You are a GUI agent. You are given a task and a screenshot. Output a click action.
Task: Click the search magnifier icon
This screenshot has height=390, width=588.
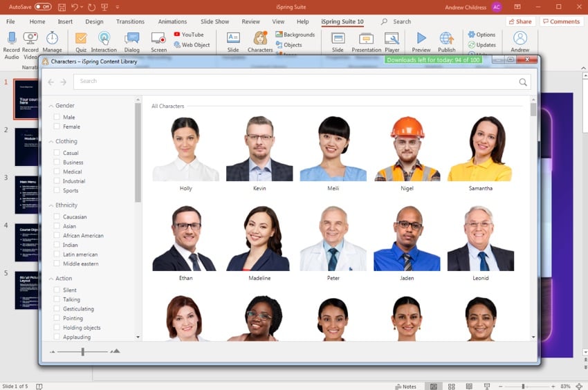point(523,82)
